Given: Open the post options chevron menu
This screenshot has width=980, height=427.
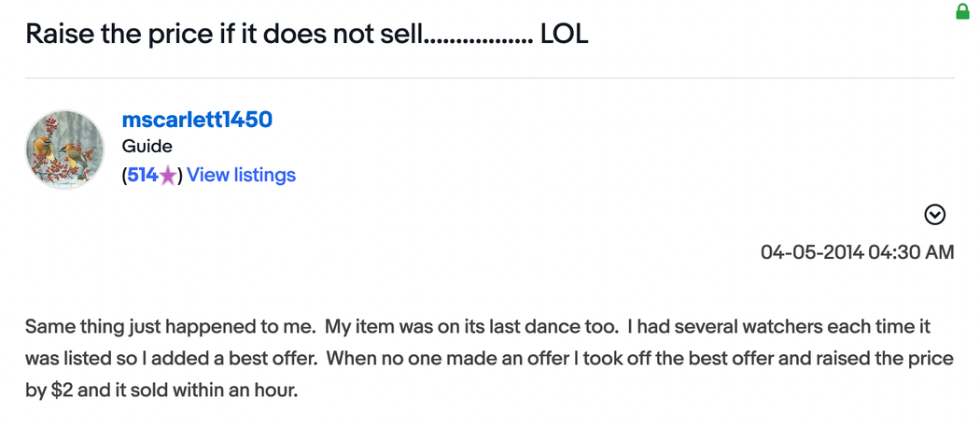Looking at the screenshot, I should pos(934,215).
